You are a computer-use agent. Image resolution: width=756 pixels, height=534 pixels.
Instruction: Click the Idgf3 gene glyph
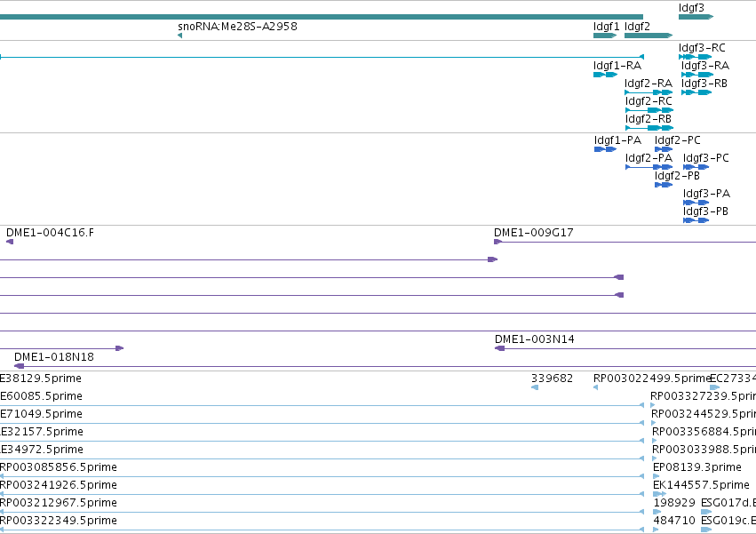pos(696,17)
